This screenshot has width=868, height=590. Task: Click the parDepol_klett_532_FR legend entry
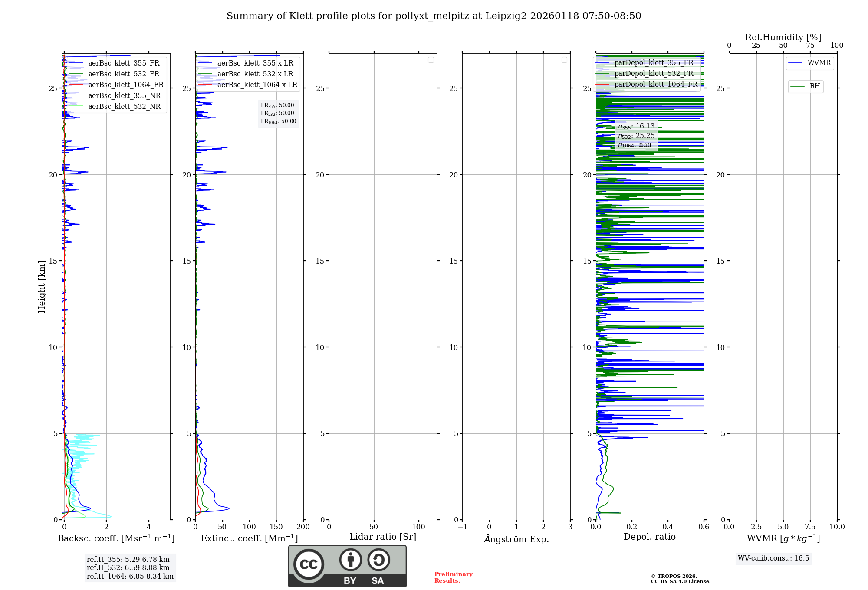pos(654,73)
